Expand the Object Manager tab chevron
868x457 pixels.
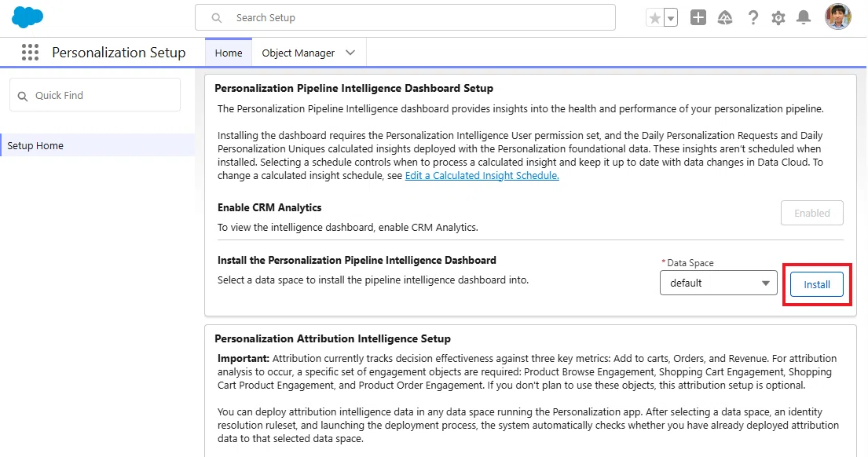pyautogui.click(x=350, y=53)
